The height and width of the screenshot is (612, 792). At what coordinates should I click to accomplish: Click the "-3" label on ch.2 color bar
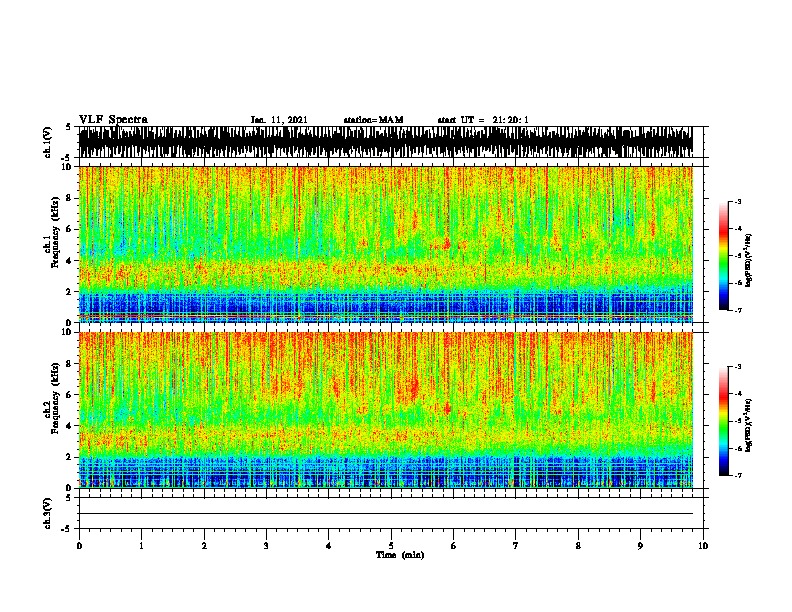point(737,367)
